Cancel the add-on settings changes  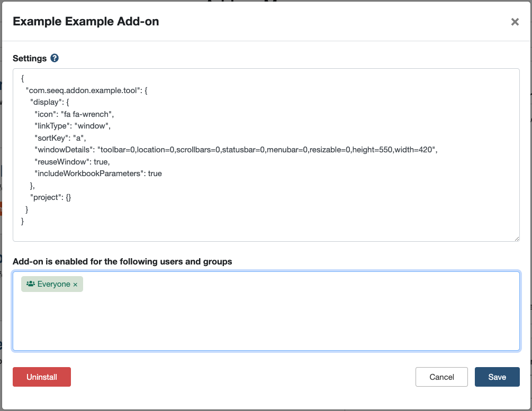click(x=441, y=377)
